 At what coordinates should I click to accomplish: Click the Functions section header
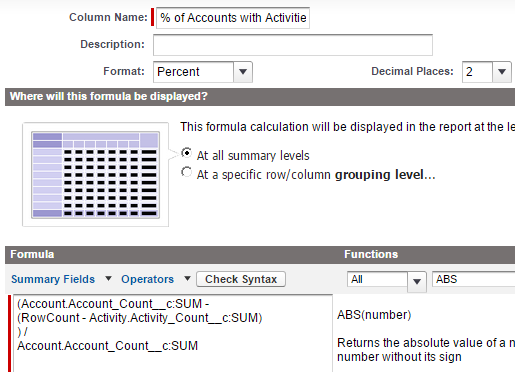point(371,254)
